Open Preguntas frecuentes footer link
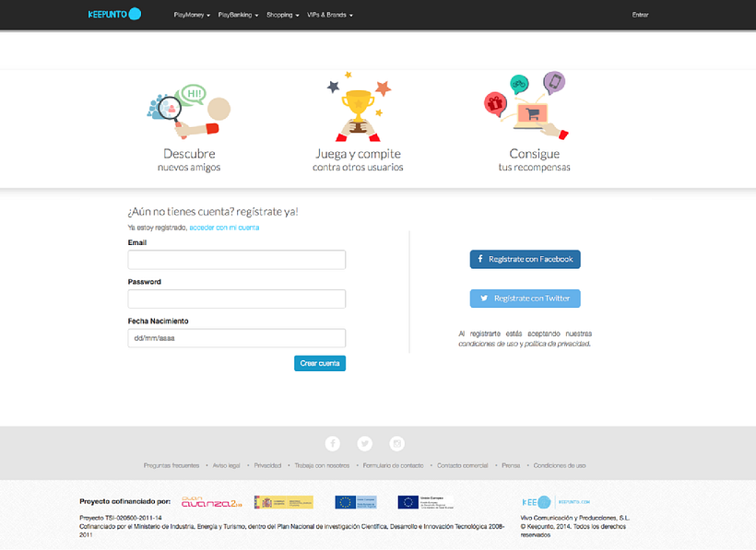 click(171, 466)
